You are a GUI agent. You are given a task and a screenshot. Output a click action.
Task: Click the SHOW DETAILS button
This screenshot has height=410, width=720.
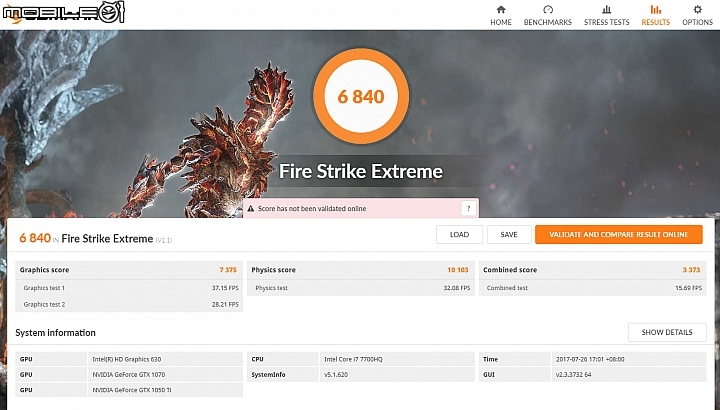(x=667, y=332)
